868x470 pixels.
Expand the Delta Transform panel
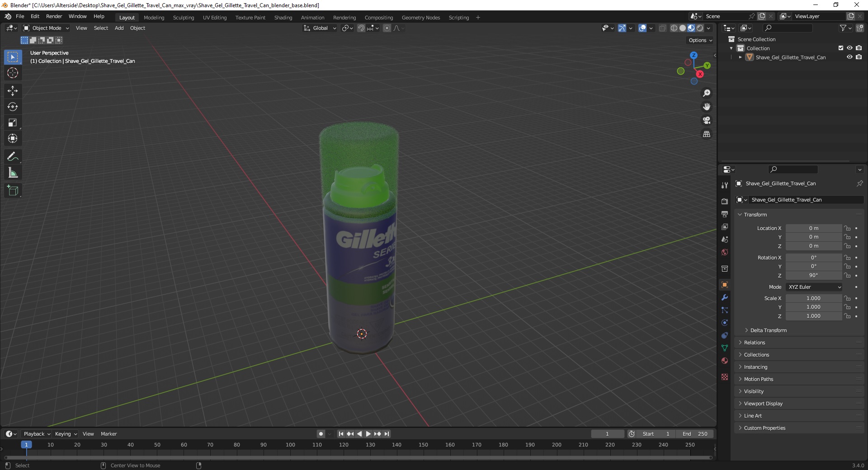(x=768, y=330)
